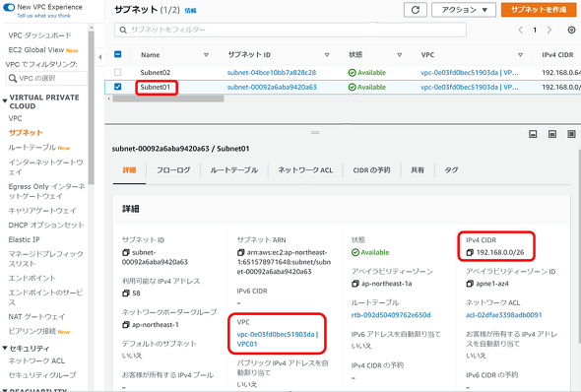581x392 pixels.
Task: Go to next page arrow
Action: (549, 30)
